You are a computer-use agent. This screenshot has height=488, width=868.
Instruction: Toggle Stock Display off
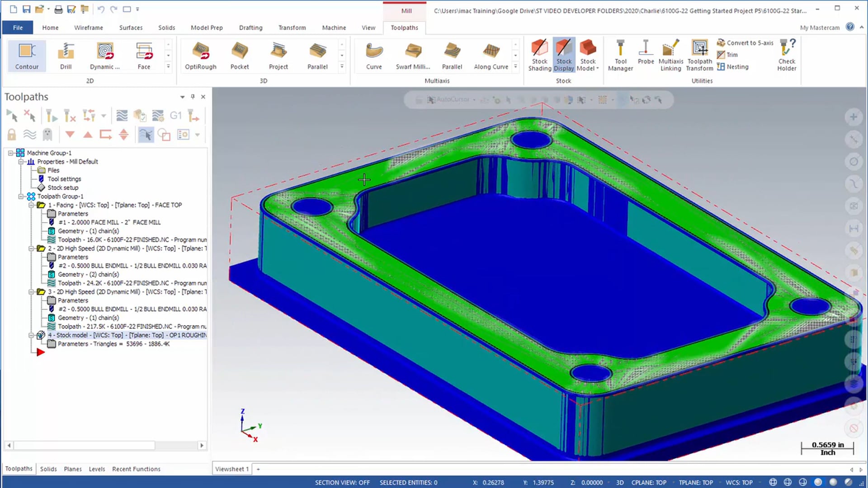564,55
